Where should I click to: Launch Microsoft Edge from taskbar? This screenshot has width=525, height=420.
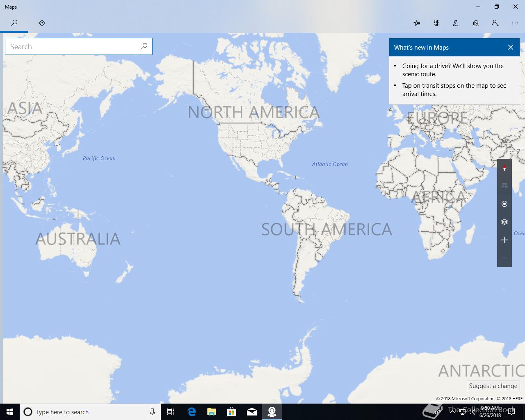coord(192,412)
